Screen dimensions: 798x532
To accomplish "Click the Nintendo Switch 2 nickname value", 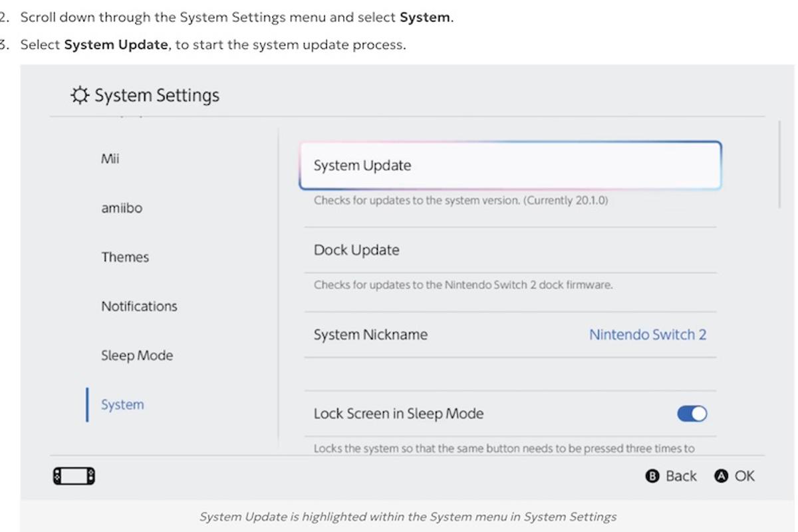I will pos(648,334).
